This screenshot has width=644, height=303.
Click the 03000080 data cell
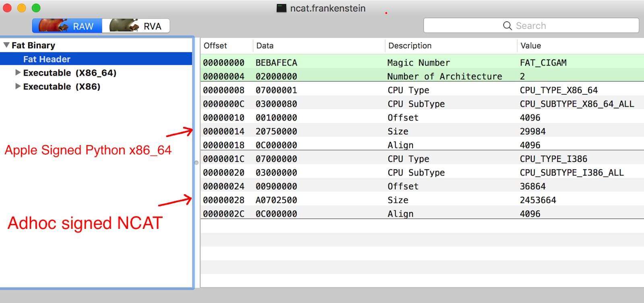tap(276, 104)
